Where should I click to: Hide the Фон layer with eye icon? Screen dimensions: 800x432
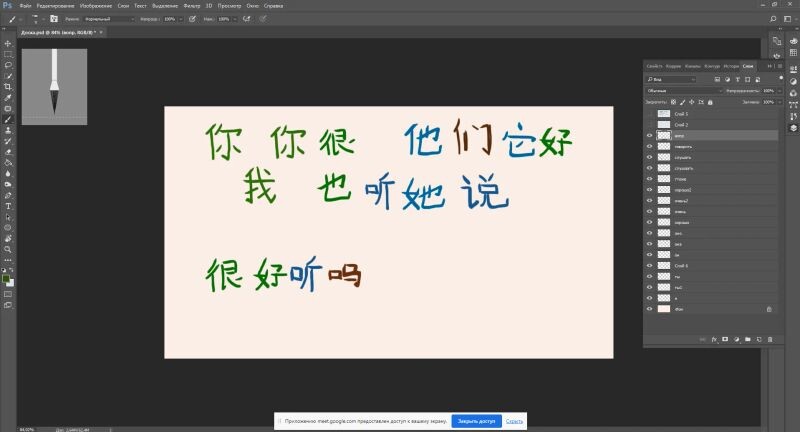[650, 309]
